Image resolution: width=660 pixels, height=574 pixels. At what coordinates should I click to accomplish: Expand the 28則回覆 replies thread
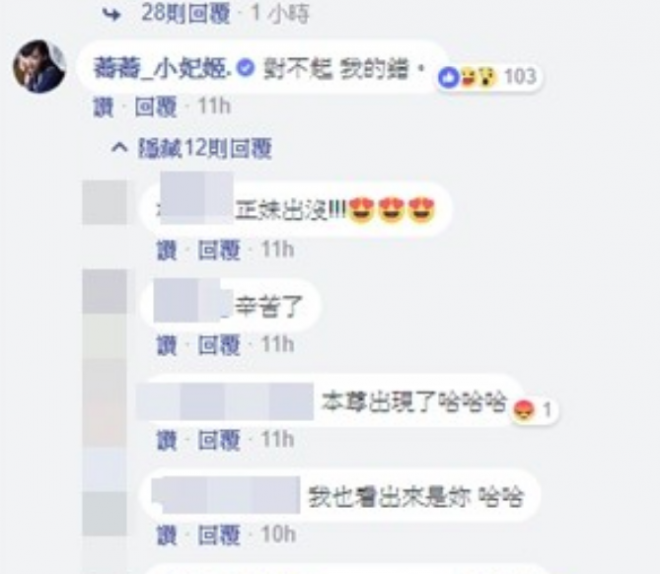tap(186, 13)
